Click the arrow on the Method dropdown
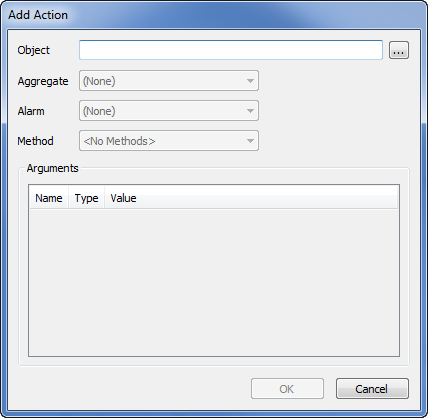 (250, 141)
